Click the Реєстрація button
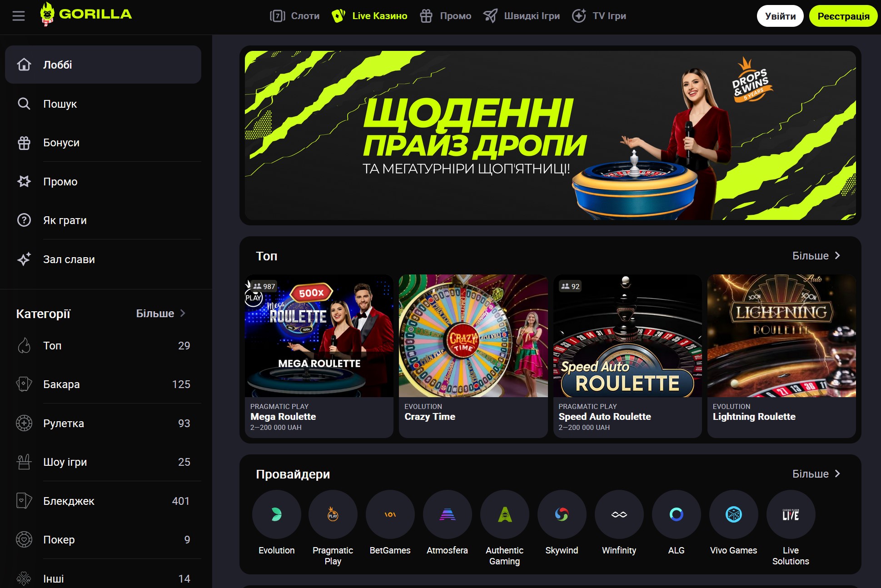Viewport: 881px width, 588px height. [843, 16]
